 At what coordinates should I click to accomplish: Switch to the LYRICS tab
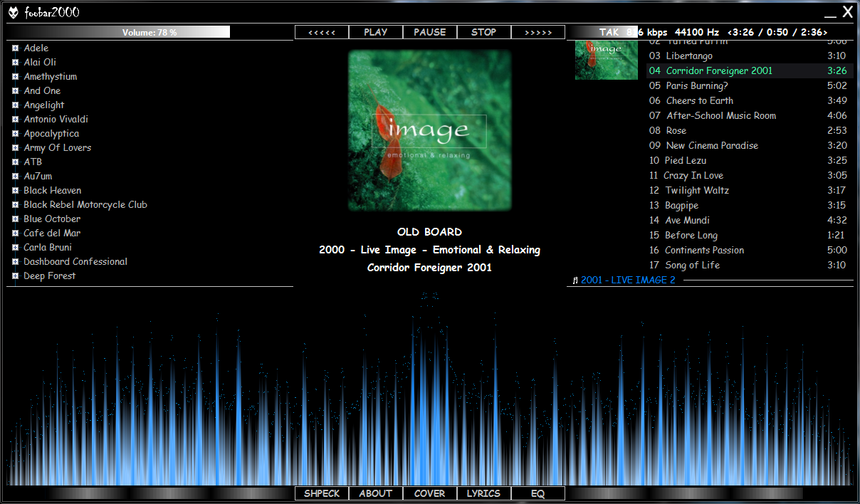(483, 493)
